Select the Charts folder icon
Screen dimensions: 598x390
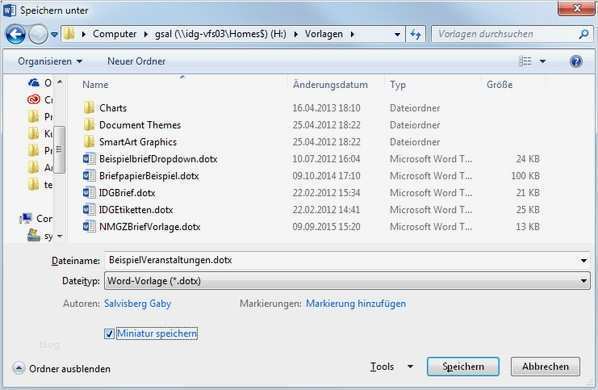(x=89, y=108)
